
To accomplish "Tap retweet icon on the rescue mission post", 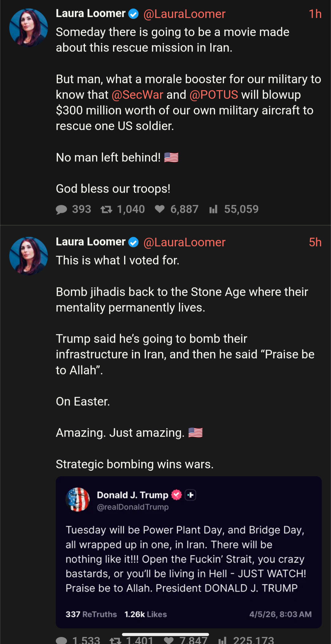I will [x=106, y=209].
